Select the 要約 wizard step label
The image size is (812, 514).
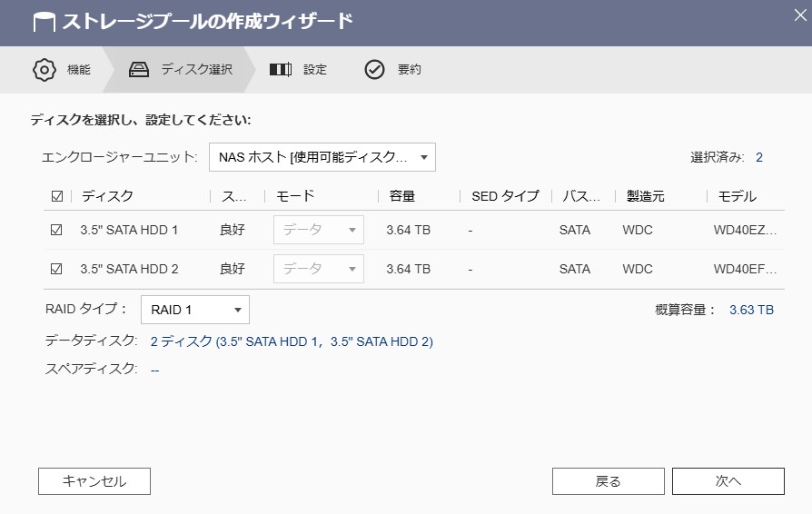(x=409, y=69)
